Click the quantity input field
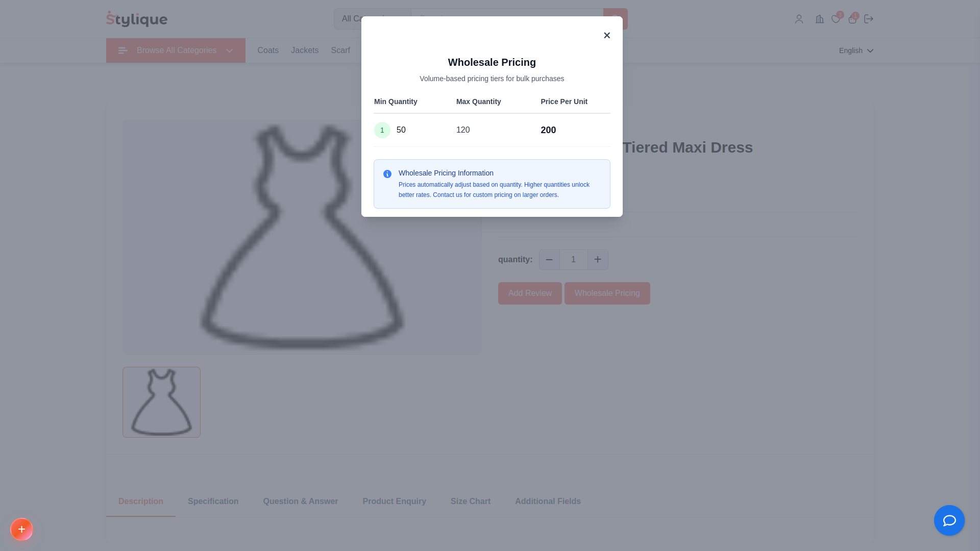This screenshot has height=551, width=980. coord(574,260)
